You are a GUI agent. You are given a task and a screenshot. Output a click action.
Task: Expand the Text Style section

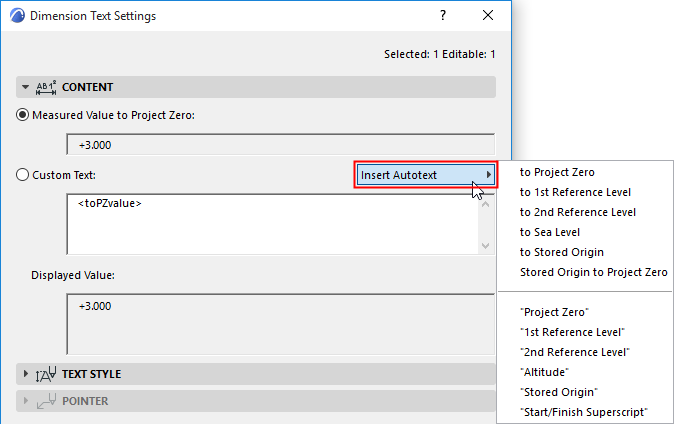26,374
